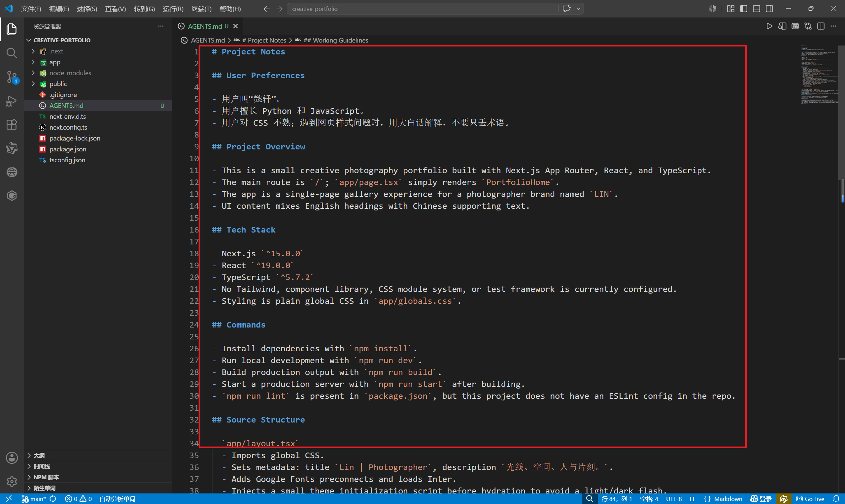Open the chat icon next to the command center
Image resolution: width=845 pixels, height=504 pixels.
(566, 9)
